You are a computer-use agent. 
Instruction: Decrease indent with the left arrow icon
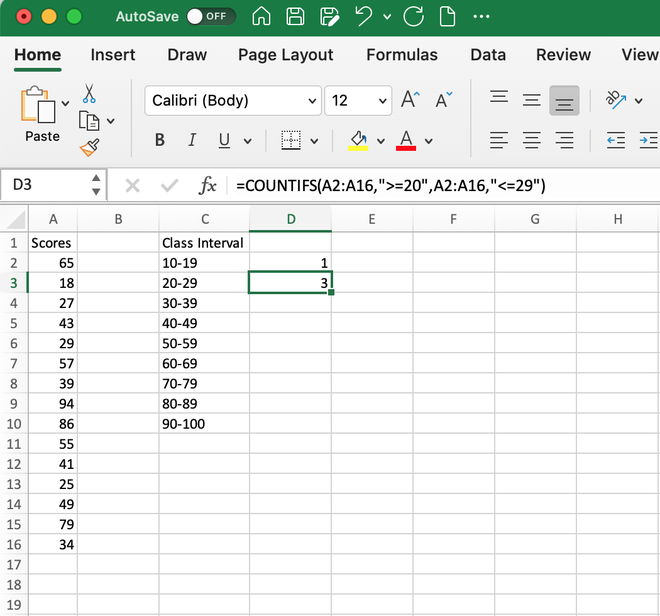click(616, 140)
